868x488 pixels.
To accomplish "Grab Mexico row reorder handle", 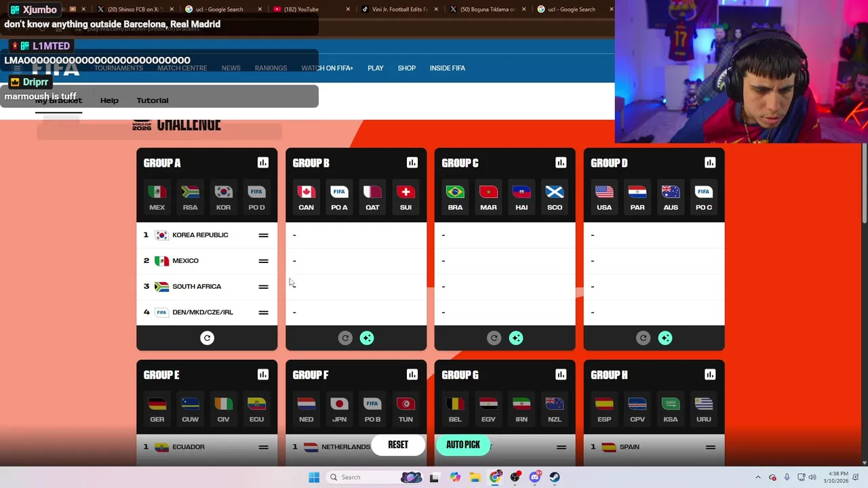I will pyautogui.click(x=263, y=261).
